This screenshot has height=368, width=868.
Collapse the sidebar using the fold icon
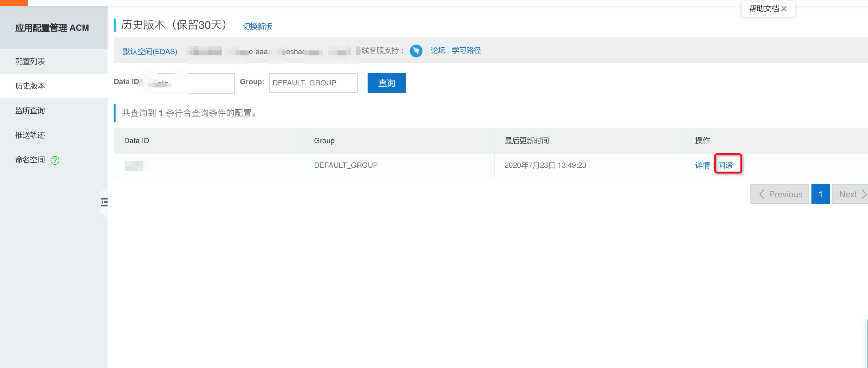pyautogui.click(x=104, y=202)
